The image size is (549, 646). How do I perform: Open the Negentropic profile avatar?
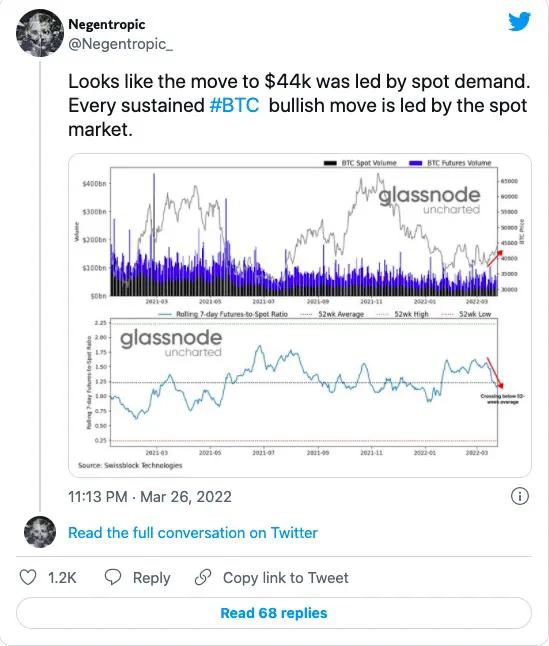[x=40, y=33]
